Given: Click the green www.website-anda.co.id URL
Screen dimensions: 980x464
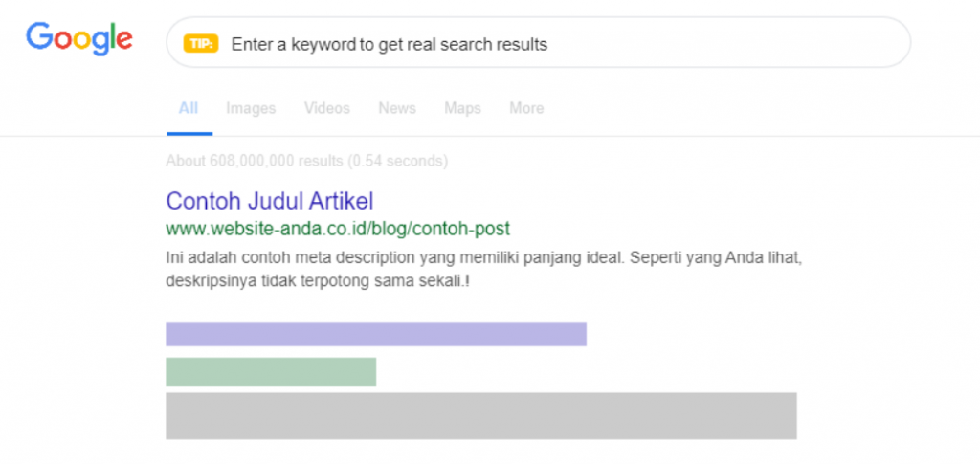Looking at the screenshot, I should pyautogui.click(x=338, y=229).
